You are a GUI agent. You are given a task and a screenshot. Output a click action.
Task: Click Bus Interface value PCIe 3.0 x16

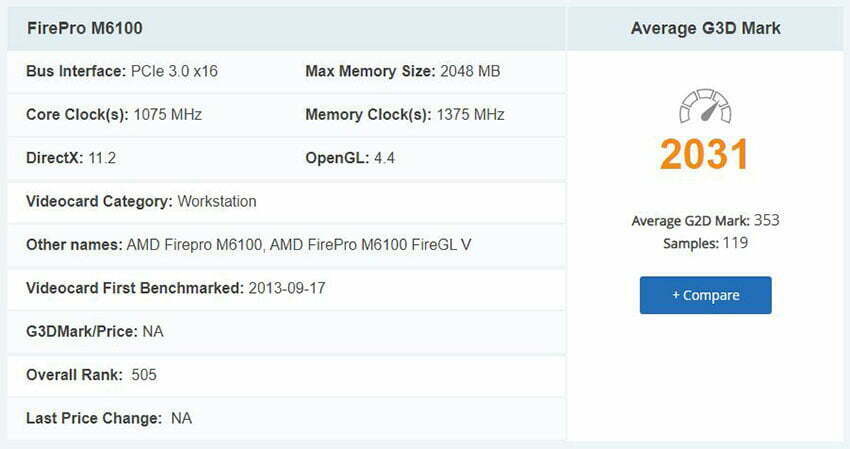(x=174, y=71)
